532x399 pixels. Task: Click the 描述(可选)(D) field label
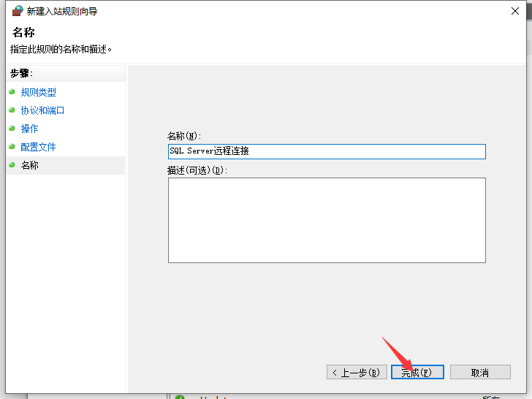click(x=197, y=170)
